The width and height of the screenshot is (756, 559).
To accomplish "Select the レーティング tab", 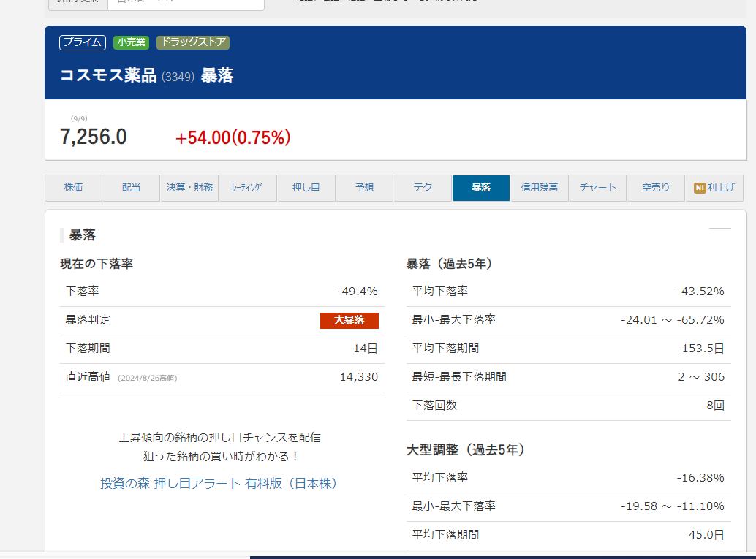I will pyautogui.click(x=248, y=188).
